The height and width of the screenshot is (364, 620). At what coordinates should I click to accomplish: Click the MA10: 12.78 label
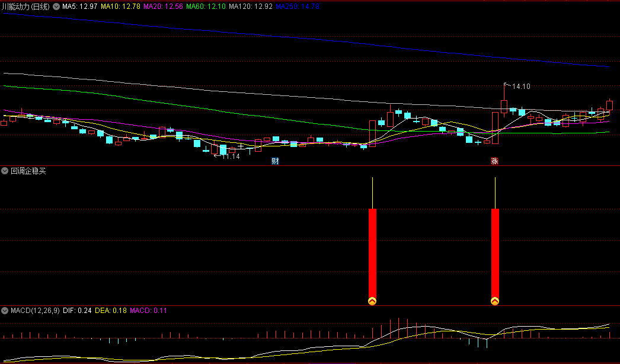tap(120, 7)
